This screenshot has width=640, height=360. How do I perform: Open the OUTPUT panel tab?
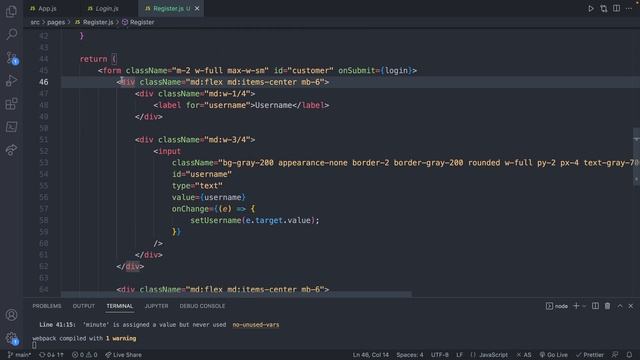coord(84,306)
